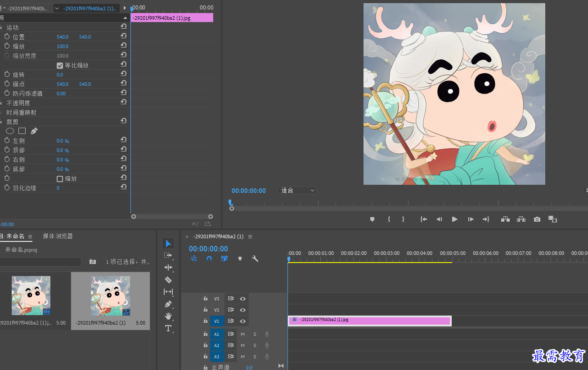Viewport: 588px width, 370px height.
Task: Select the Razor tool
Action: click(x=168, y=280)
